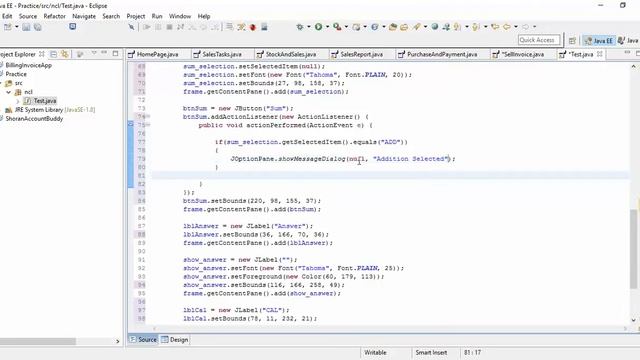Click the New file toolbar icon

click(7, 27)
